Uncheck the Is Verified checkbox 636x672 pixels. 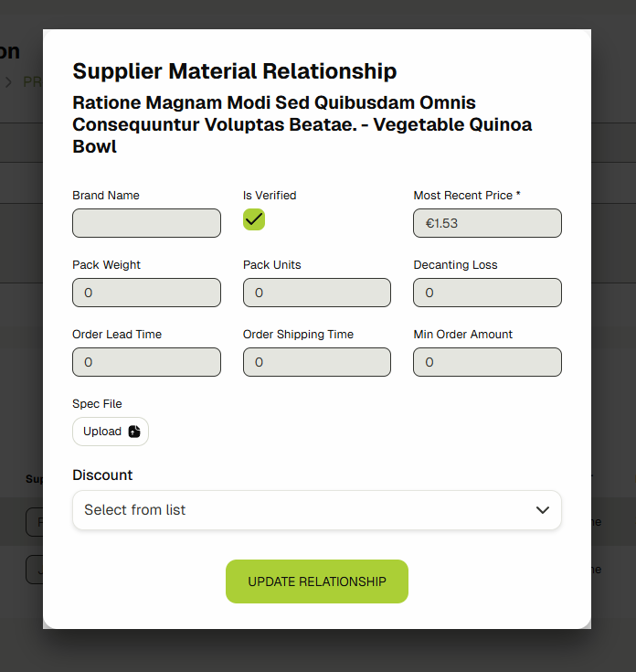pos(254,219)
